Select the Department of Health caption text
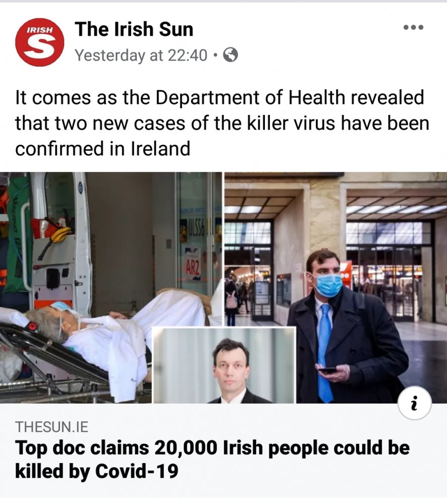 click(222, 123)
